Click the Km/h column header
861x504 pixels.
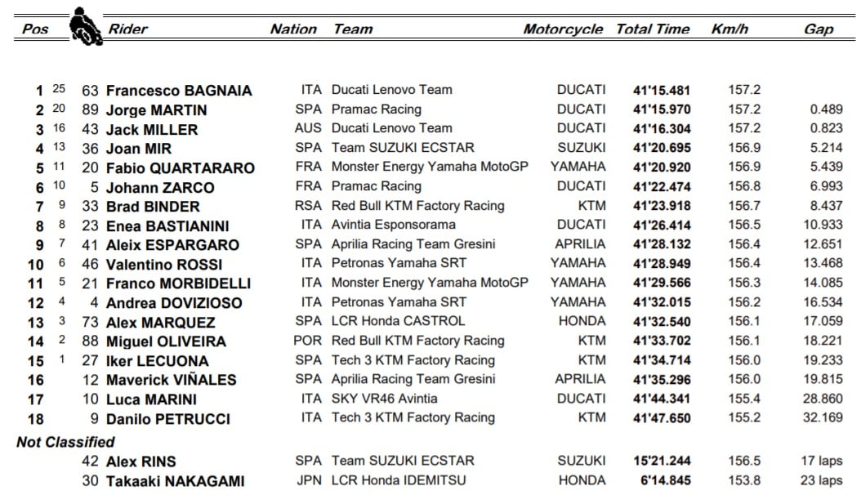(729, 29)
